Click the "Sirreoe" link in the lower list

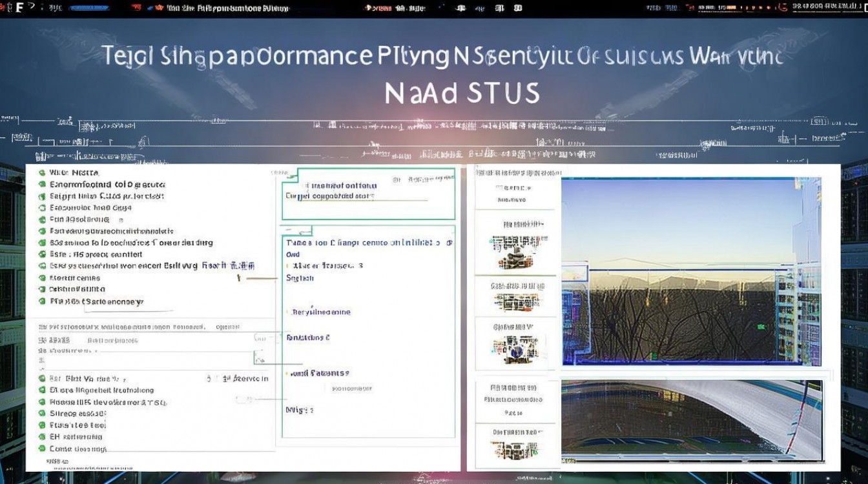pyautogui.click(x=77, y=414)
